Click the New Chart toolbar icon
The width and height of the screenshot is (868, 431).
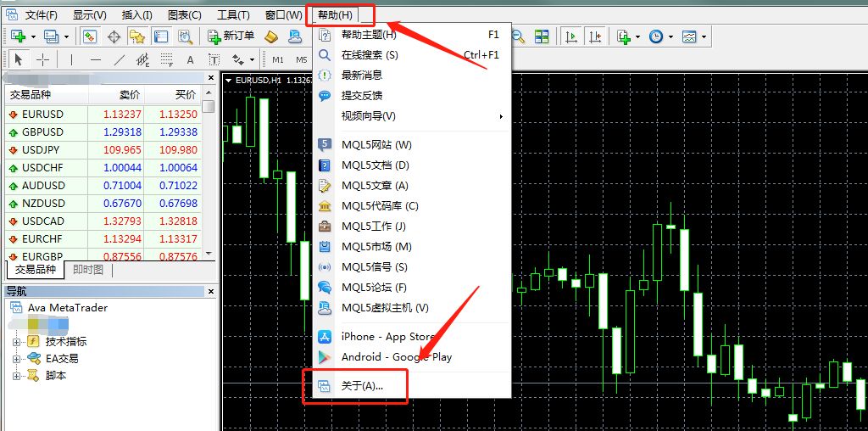pos(19,36)
